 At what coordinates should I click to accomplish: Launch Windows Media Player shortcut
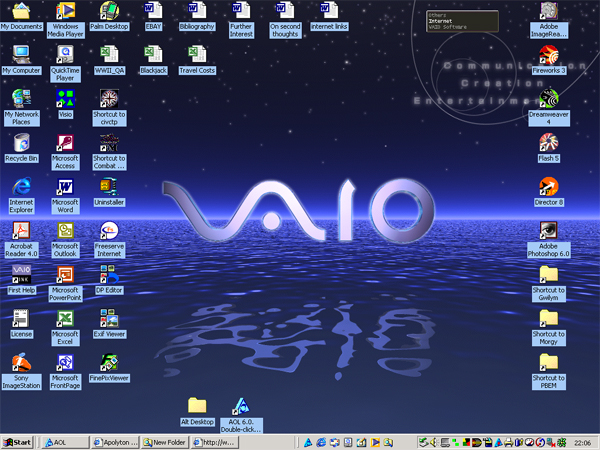pos(65,11)
